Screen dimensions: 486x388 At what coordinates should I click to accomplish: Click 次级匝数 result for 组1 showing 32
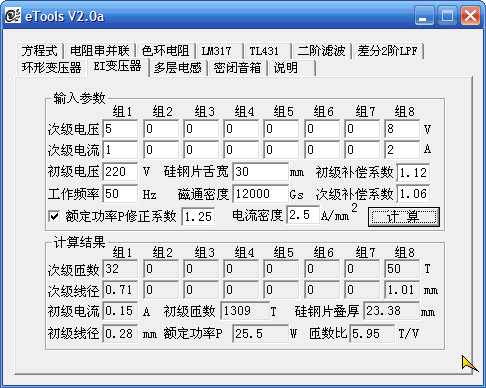[120, 269]
